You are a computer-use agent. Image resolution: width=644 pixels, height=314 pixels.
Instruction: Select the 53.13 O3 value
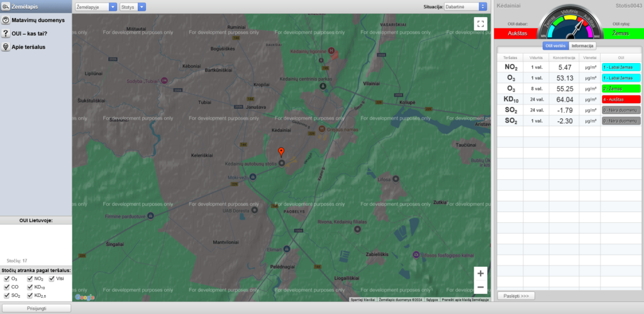coord(564,77)
